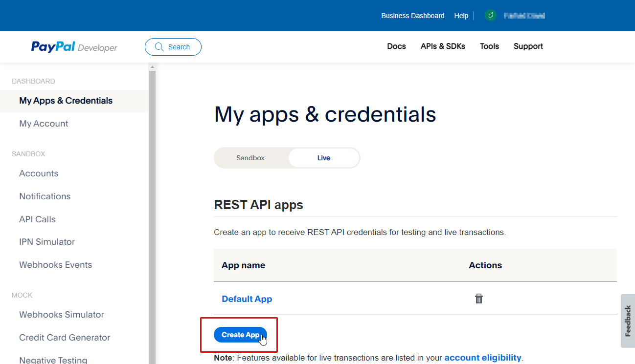The height and width of the screenshot is (364, 635).
Task: Click the Help link in top bar
Action: [461, 16]
